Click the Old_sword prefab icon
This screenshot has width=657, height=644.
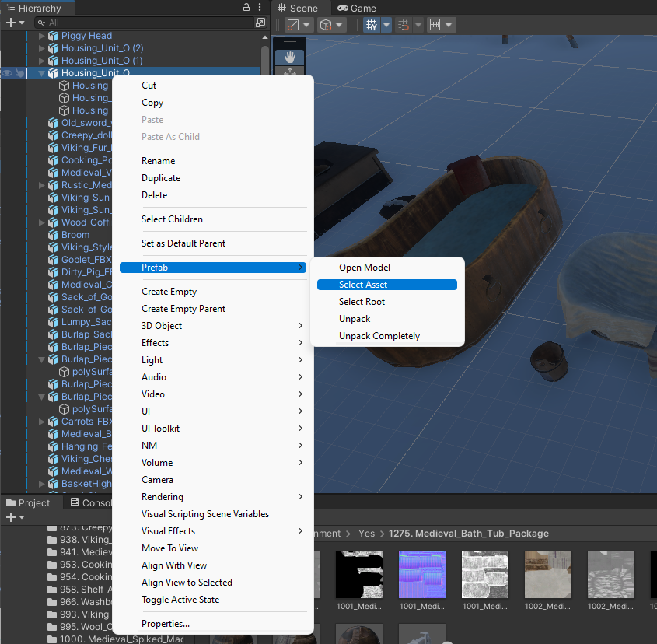(x=53, y=123)
